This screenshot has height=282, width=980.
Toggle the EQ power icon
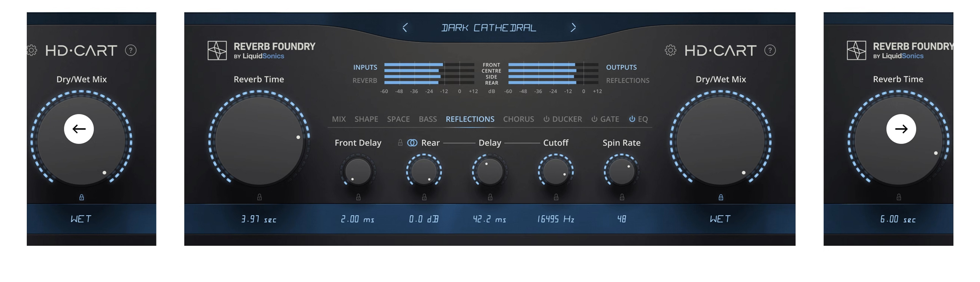632,119
